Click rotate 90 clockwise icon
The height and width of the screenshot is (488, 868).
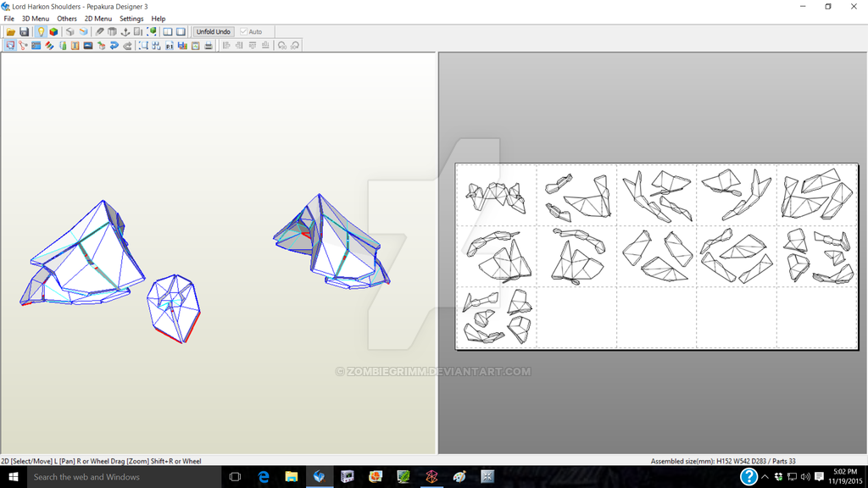point(295,46)
